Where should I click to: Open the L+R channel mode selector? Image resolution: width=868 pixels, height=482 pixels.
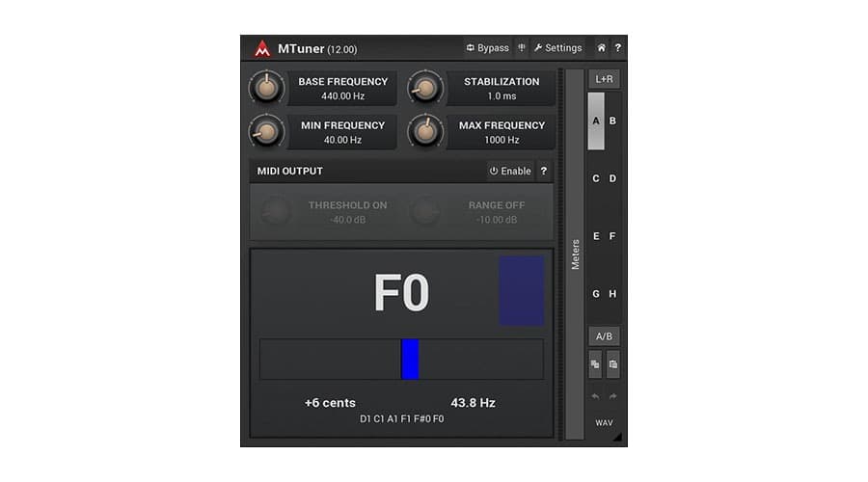pos(604,79)
